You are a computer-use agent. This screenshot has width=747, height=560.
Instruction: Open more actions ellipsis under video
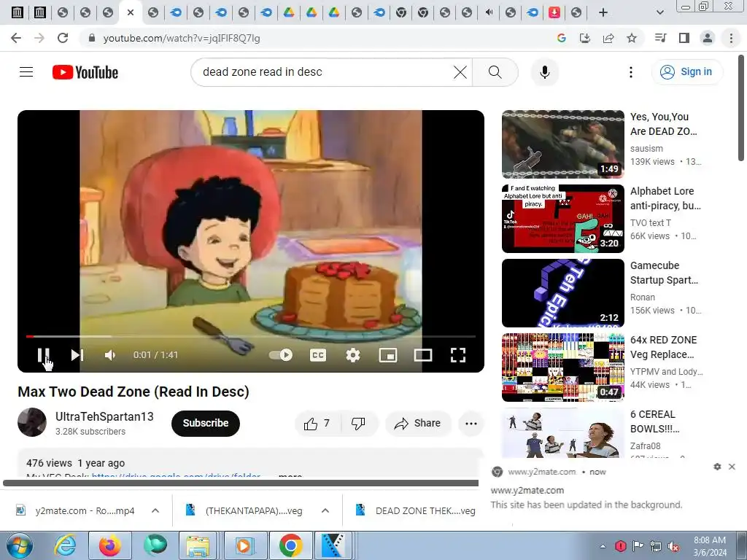click(x=471, y=424)
